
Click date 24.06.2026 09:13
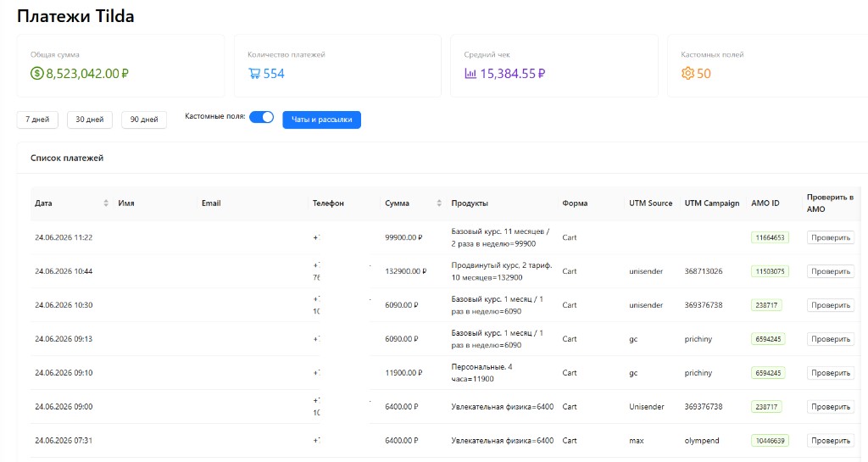[x=64, y=338]
